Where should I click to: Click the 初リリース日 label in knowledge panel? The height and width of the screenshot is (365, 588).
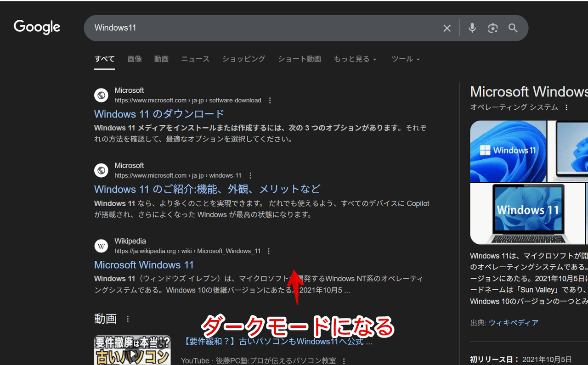(x=495, y=359)
